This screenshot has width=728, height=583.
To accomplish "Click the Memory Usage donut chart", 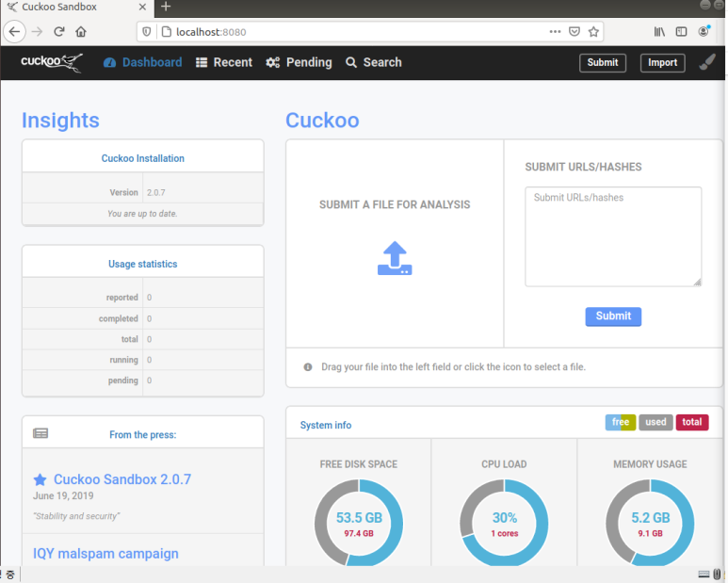I will click(650, 523).
